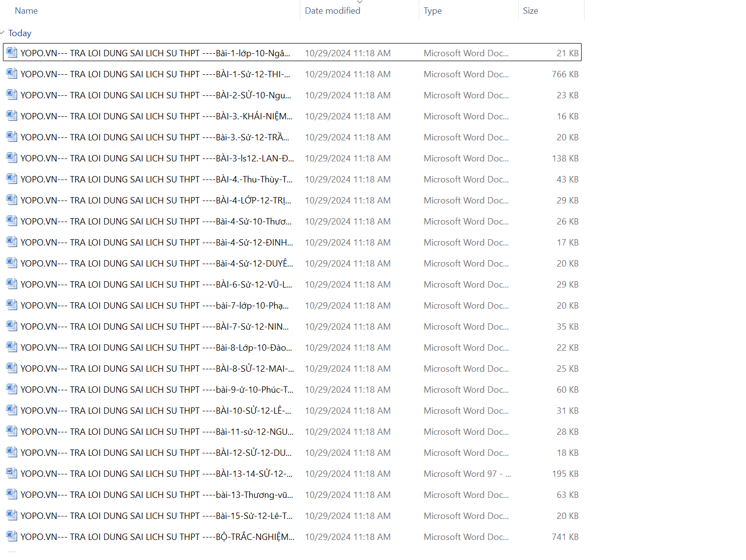Select file name BÀI-2-SỬ-10-Ngu

pyautogui.click(x=156, y=95)
